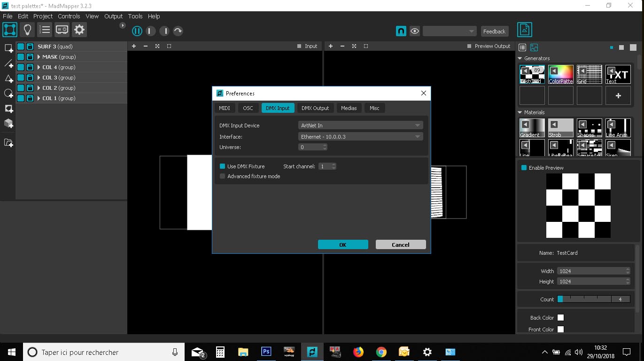Image resolution: width=644 pixels, height=361 pixels.
Task: Enable Advanced fixture mode checkbox
Action: [223, 176]
